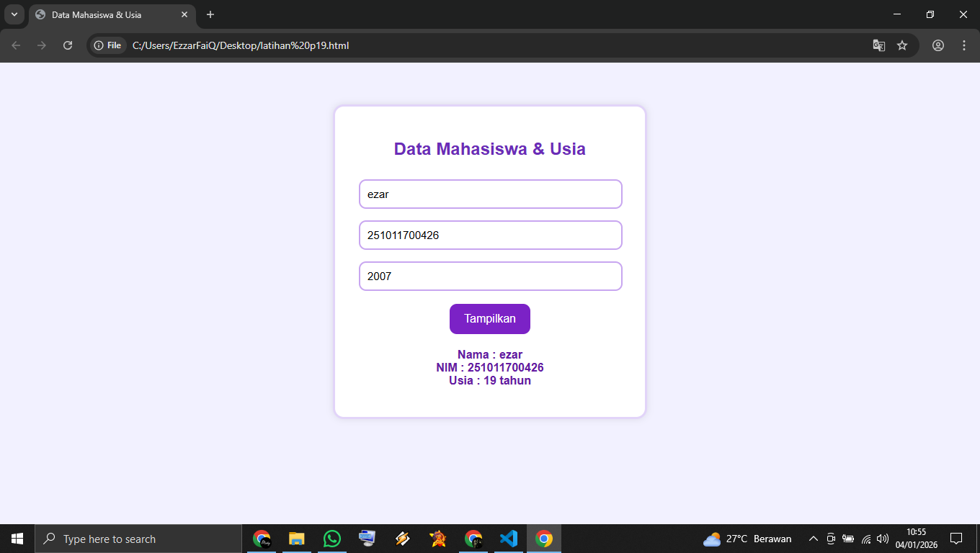Restore down the Chrome window
The height and width of the screenshot is (553, 980).
pyautogui.click(x=930, y=14)
